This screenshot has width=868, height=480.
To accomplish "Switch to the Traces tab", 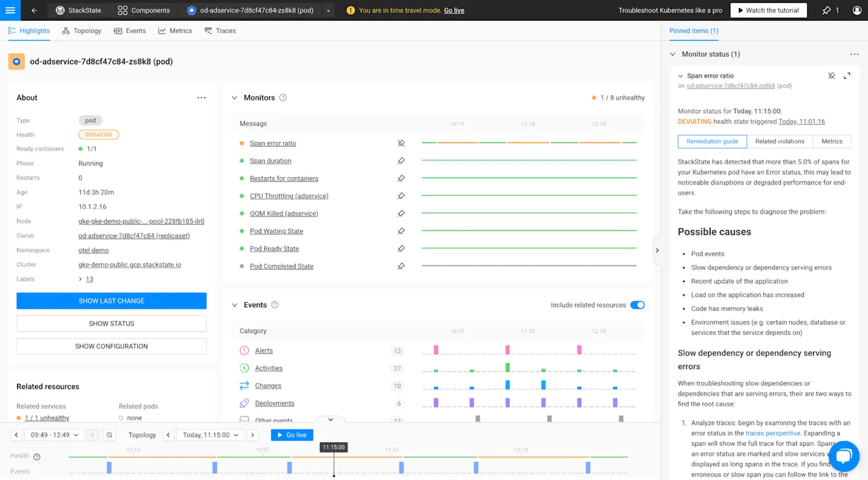I will click(x=220, y=30).
